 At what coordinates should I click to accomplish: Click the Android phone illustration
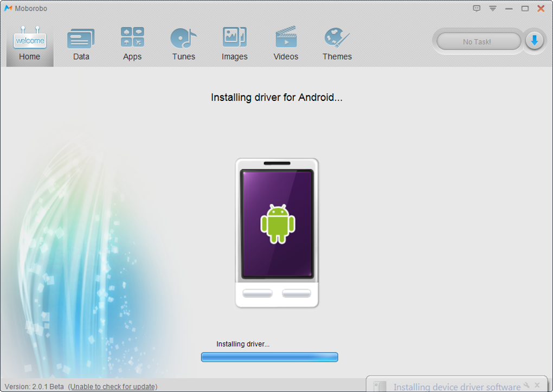pyautogui.click(x=277, y=233)
